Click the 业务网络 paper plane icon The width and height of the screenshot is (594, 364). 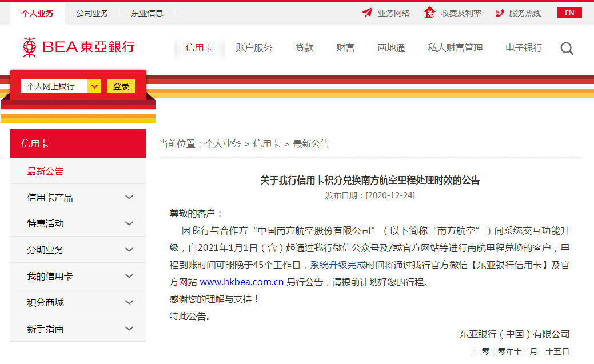click(x=366, y=13)
